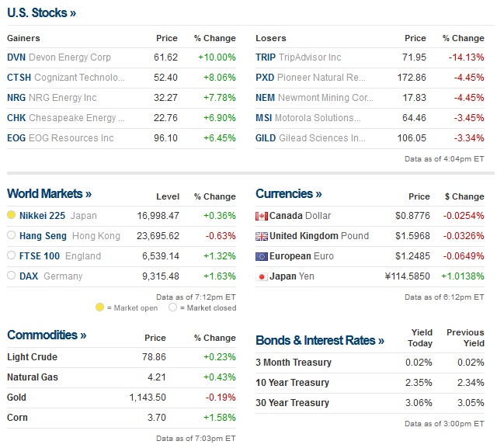Click the Japan flag icon
497x448 pixels.
click(262, 277)
